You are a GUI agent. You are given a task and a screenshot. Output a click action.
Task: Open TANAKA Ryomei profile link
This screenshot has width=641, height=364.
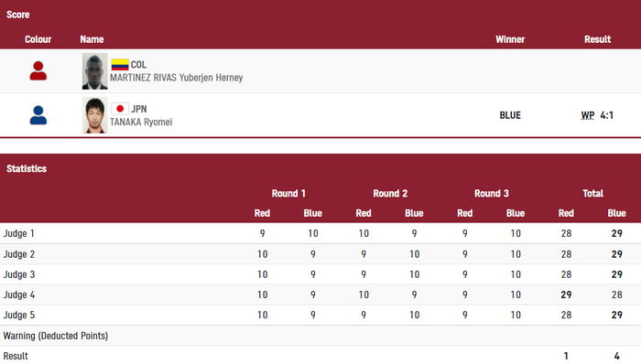tap(141, 122)
